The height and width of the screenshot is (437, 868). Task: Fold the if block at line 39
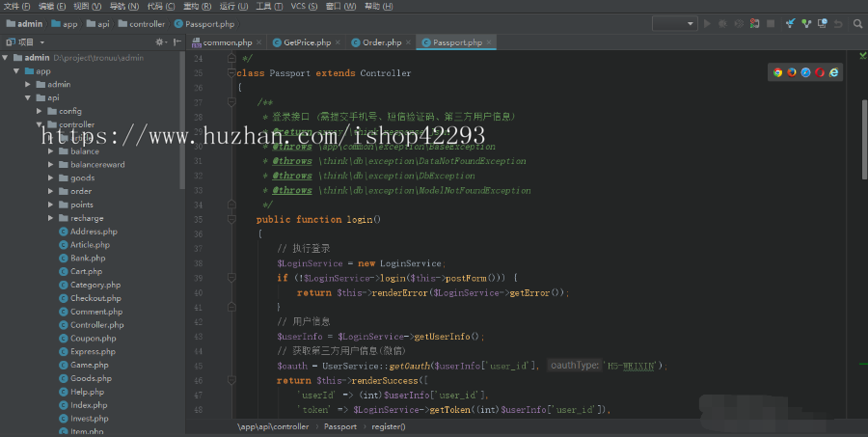[231, 278]
